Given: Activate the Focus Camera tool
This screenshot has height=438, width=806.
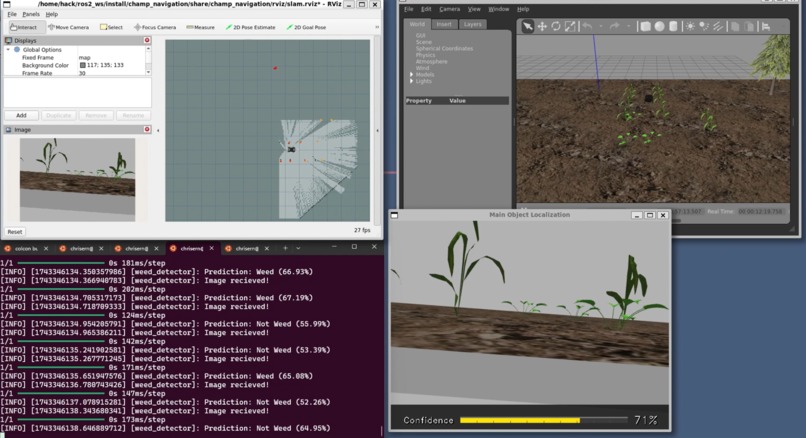Looking at the screenshot, I should click(155, 27).
